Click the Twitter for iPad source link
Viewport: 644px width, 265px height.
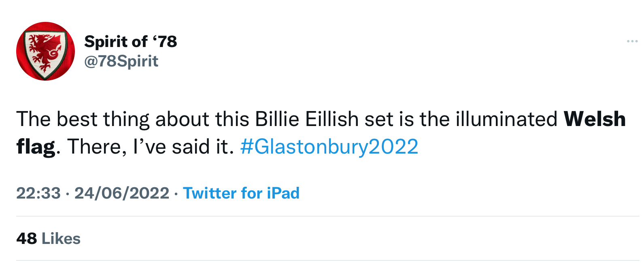tap(241, 193)
